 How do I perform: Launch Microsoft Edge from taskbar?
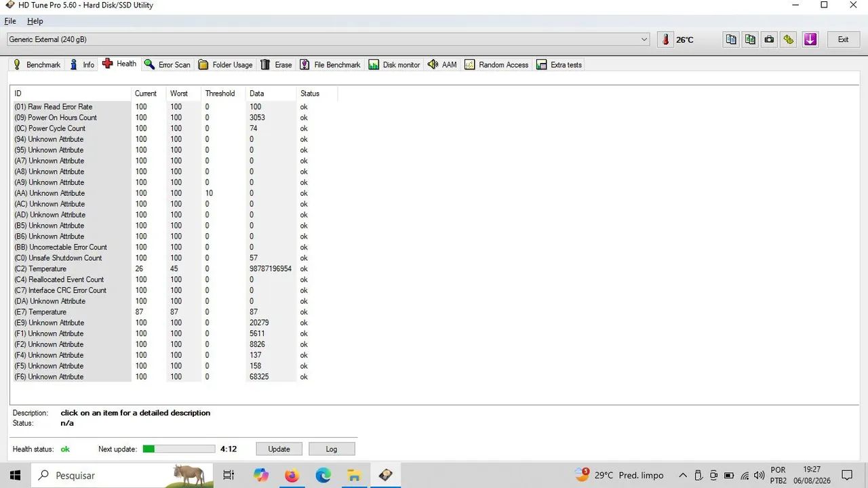coord(323,475)
